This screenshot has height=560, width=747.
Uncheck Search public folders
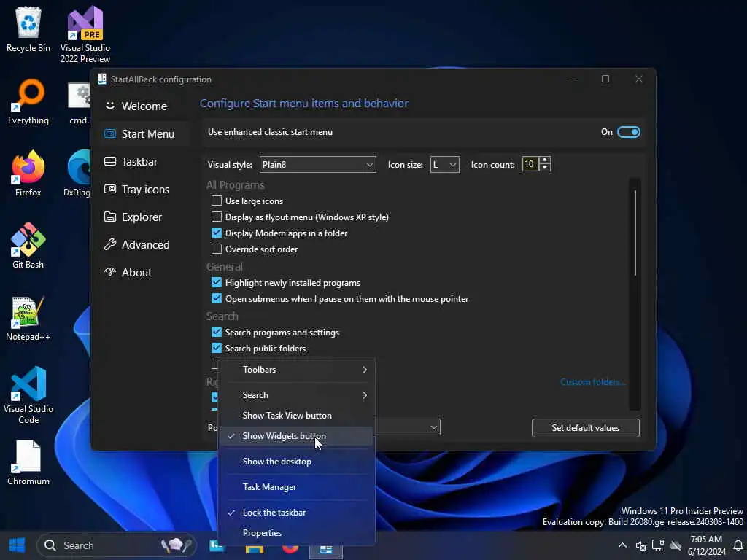pyautogui.click(x=217, y=348)
